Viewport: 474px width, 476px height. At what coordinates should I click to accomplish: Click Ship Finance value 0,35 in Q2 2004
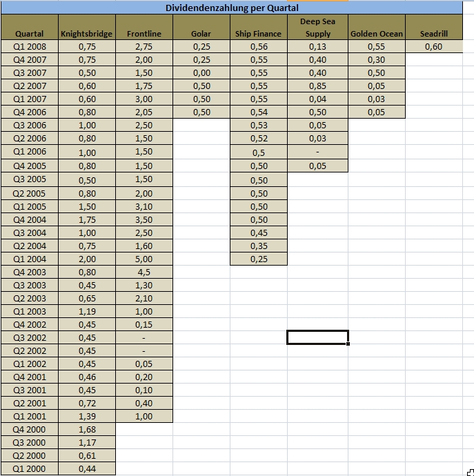259,246
